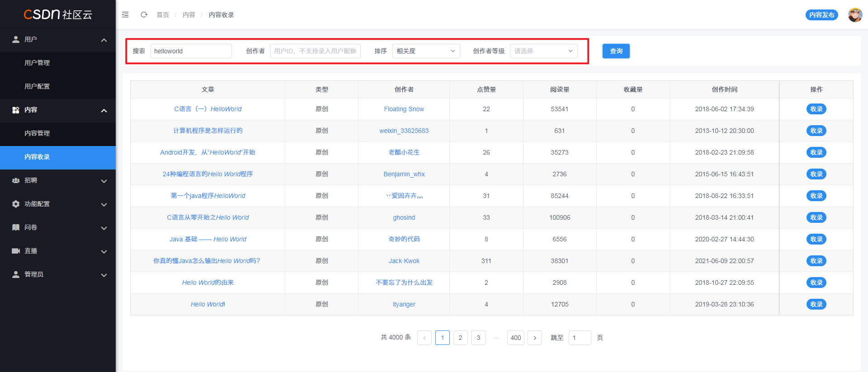Image resolution: width=868 pixels, height=372 pixels.
Task: Click the 问卷 book icon
Action: [16, 227]
